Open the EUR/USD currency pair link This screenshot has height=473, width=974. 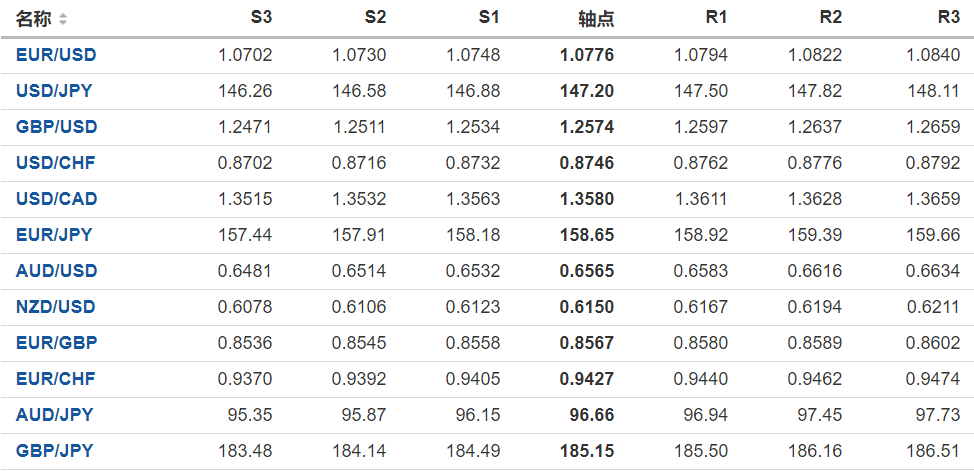tap(56, 55)
